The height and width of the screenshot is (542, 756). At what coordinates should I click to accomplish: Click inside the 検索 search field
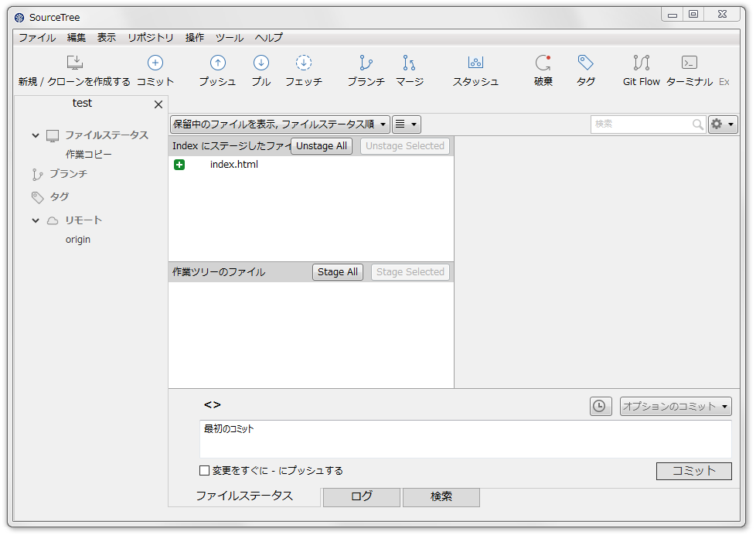(648, 124)
